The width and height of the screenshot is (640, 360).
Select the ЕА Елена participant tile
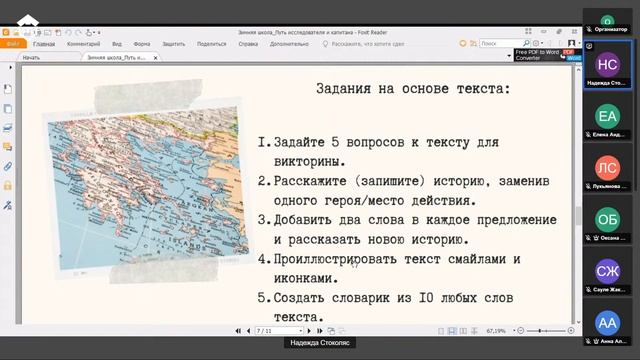pos(607,116)
